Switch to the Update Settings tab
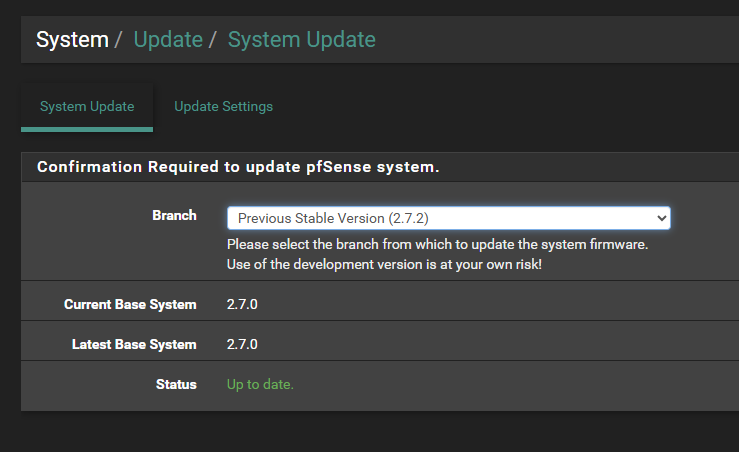The height and width of the screenshot is (452, 739). click(x=223, y=107)
